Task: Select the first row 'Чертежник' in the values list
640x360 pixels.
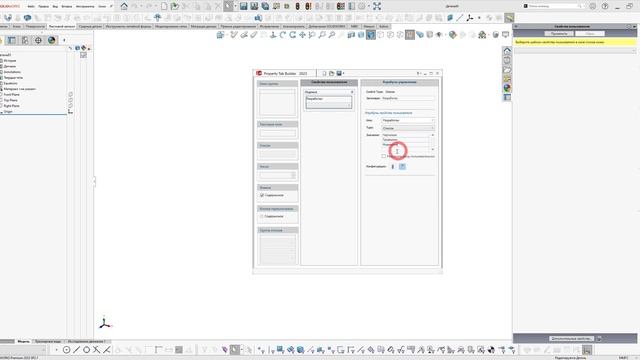Action: [405, 135]
